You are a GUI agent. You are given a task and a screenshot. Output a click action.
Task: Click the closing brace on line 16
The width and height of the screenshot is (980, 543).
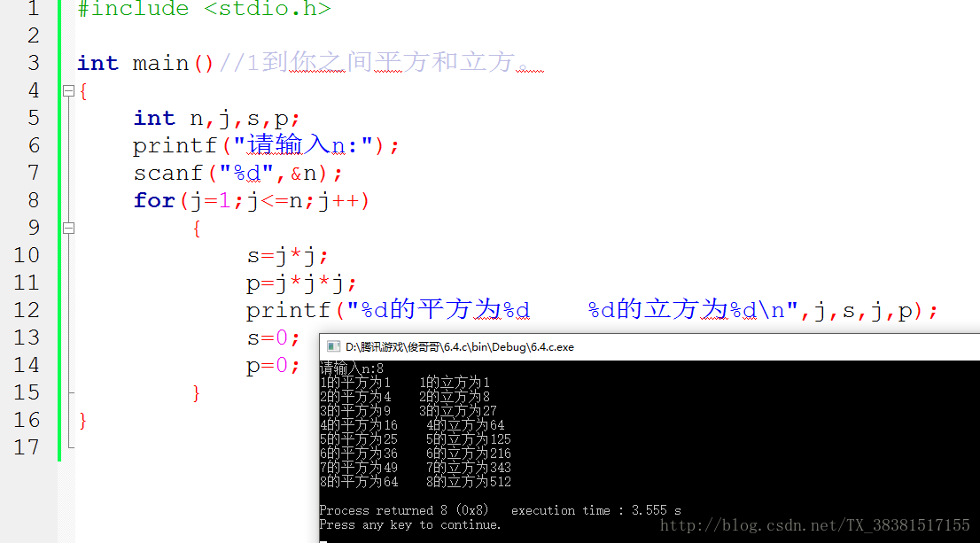click(x=83, y=421)
